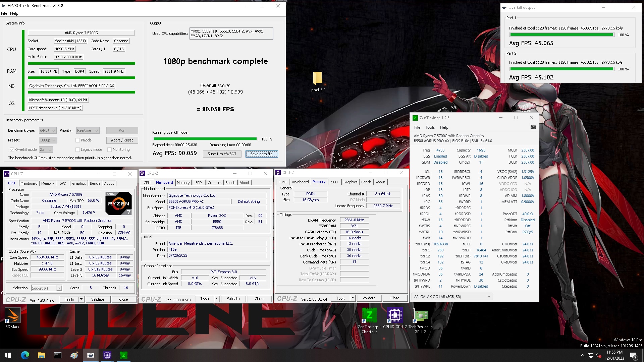Open About tab in CPU-Z CPU window
This screenshot has height=362, width=644.
pyautogui.click(x=109, y=183)
